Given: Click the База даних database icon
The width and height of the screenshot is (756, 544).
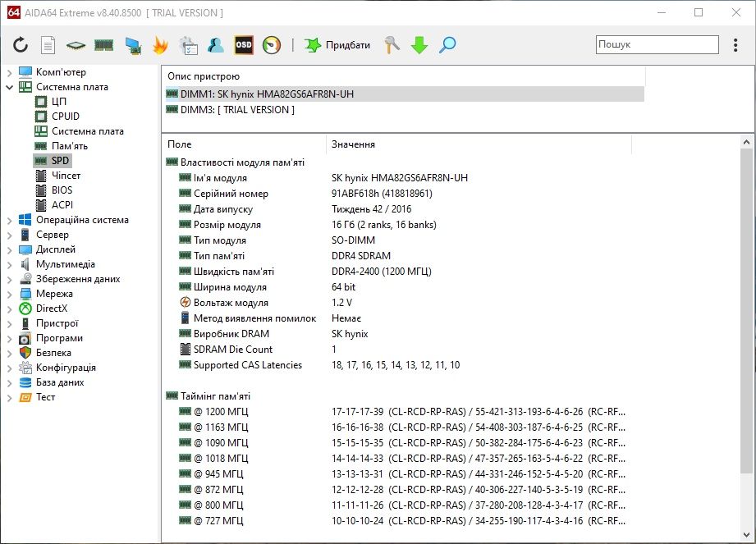Looking at the screenshot, I should tap(25, 382).
